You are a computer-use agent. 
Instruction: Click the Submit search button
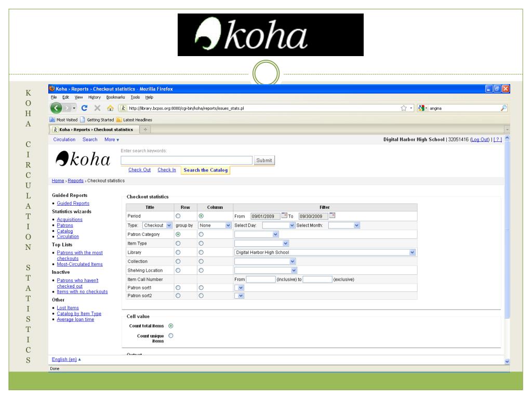(264, 160)
